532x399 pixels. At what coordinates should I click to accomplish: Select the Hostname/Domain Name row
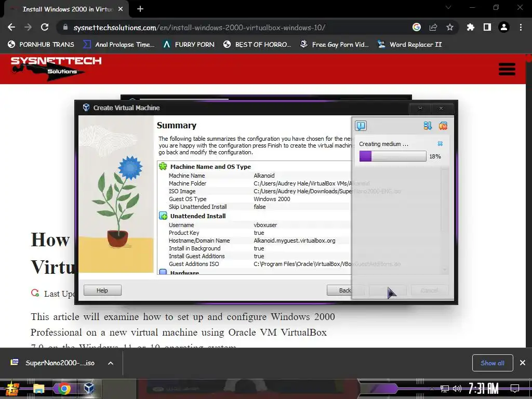[255, 241]
